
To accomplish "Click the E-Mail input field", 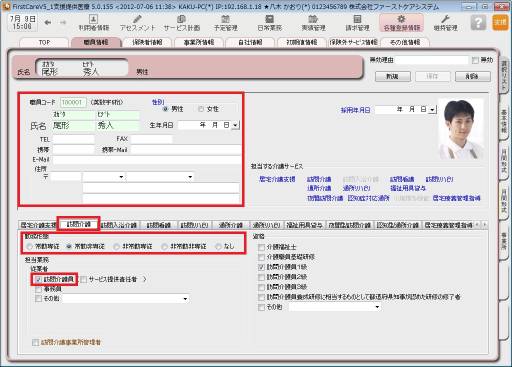I will [146, 160].
